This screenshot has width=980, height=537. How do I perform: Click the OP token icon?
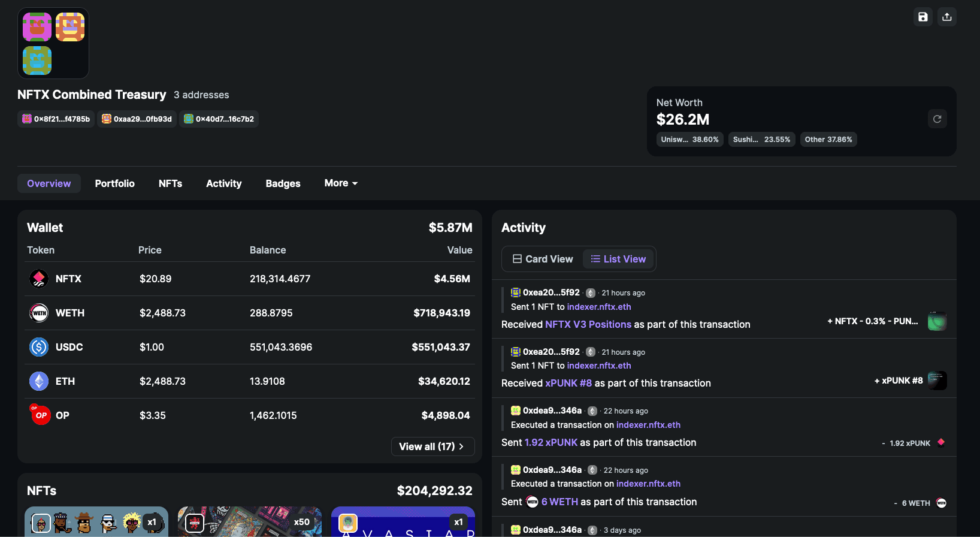40,415
